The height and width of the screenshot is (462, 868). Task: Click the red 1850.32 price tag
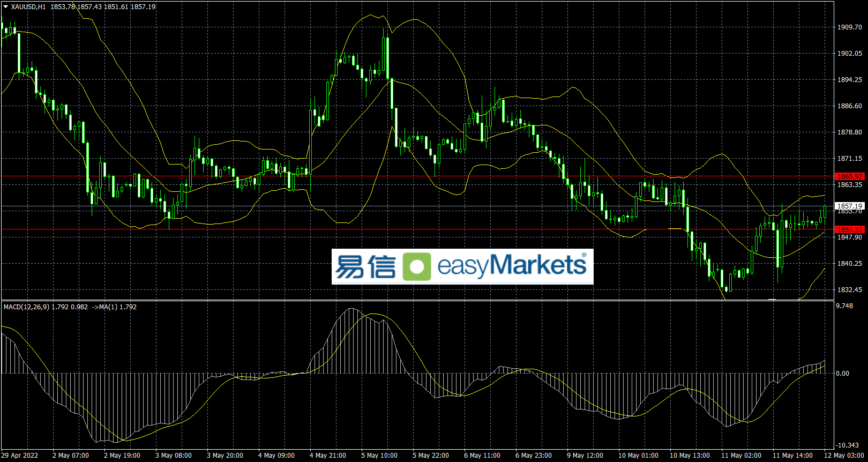[850, 229]
